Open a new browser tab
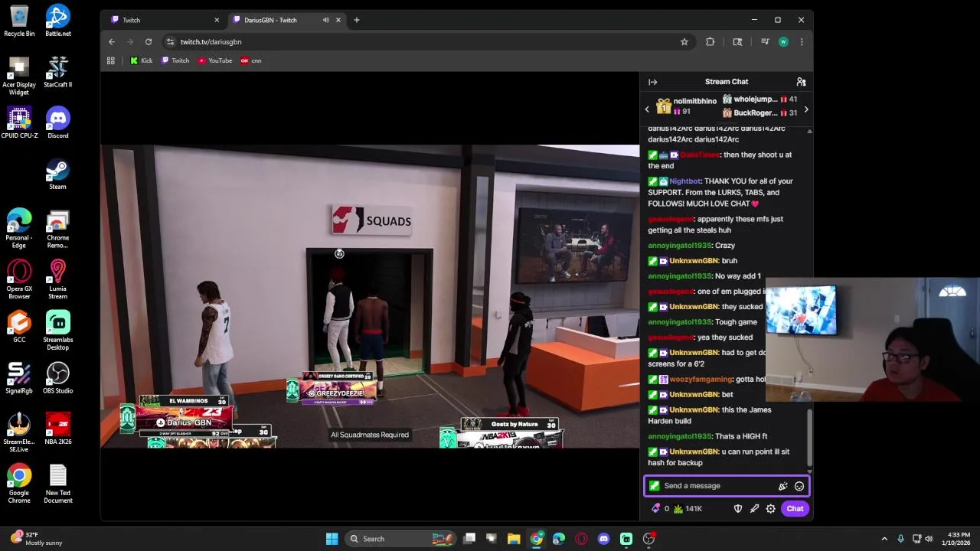 click(356, 20)
